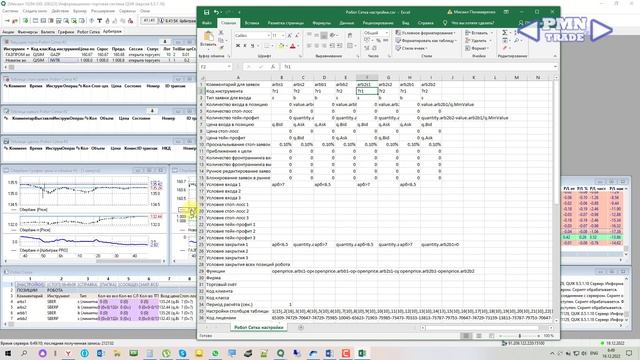The image size is (640, 360).
Task: Switch to View ribbon tab (Вид)
Action: [x=406, y=23]
